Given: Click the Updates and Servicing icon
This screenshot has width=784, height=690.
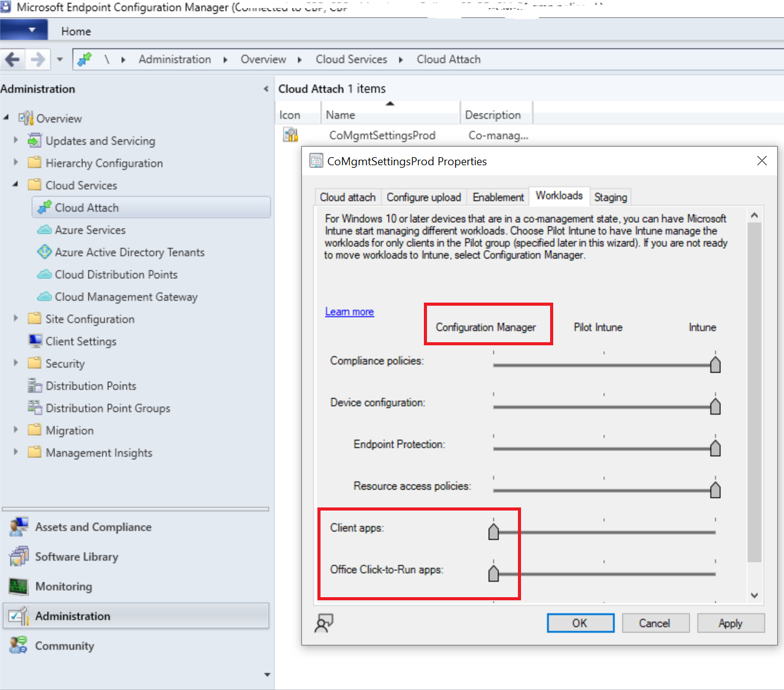Looking at the screenshot, I should (x=35, y=140).
